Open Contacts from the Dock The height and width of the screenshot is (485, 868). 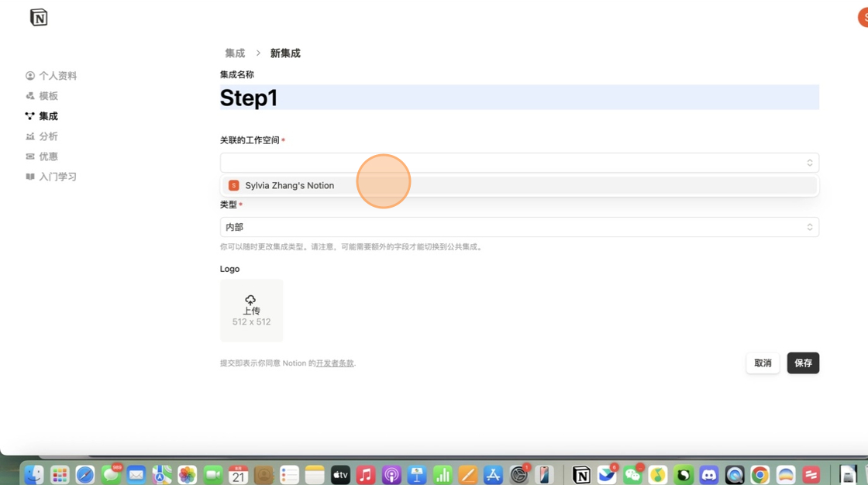pos(264,474)
